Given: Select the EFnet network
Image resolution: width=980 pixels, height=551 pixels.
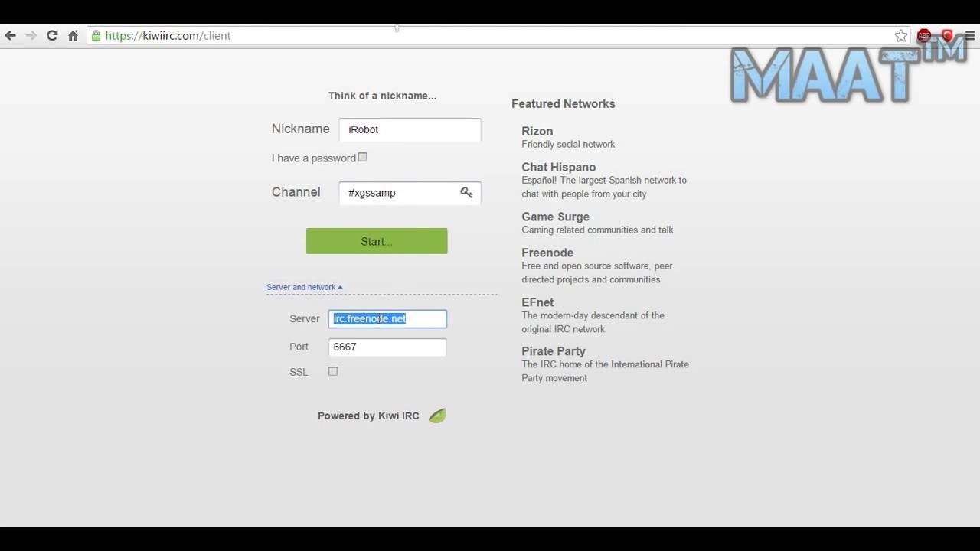Looking at the screenshot, I should (537, 302).
